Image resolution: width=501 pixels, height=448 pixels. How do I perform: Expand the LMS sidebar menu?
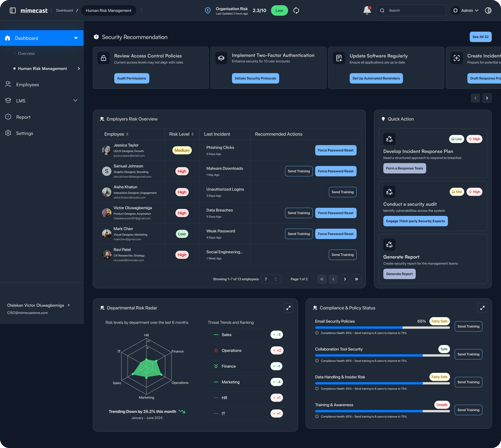point(75,100)
